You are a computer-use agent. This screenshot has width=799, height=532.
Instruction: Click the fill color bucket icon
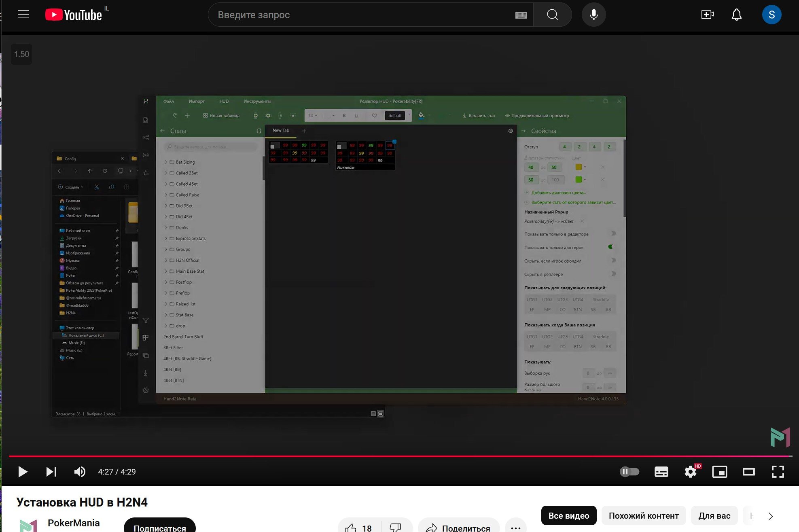tap(421, 115)
